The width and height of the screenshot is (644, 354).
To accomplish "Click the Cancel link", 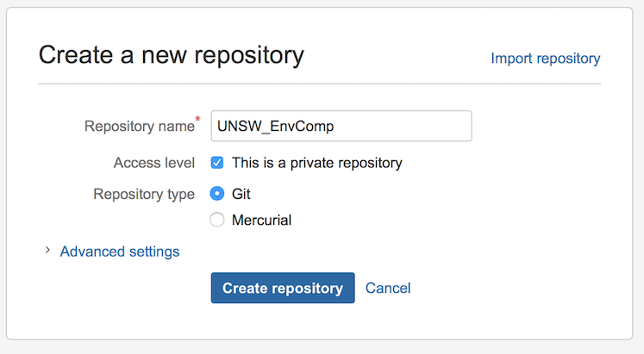I will [x=388, y=288].
